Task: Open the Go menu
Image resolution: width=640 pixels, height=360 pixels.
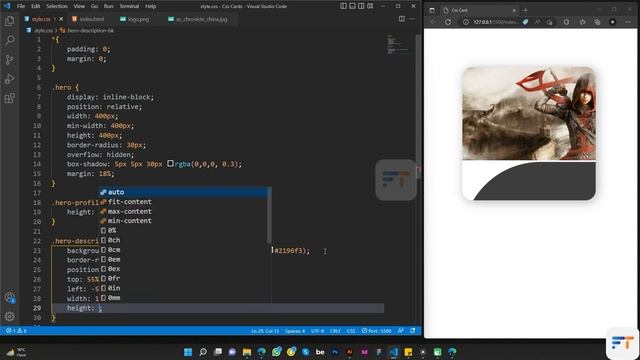Action: tap(94, 6)
